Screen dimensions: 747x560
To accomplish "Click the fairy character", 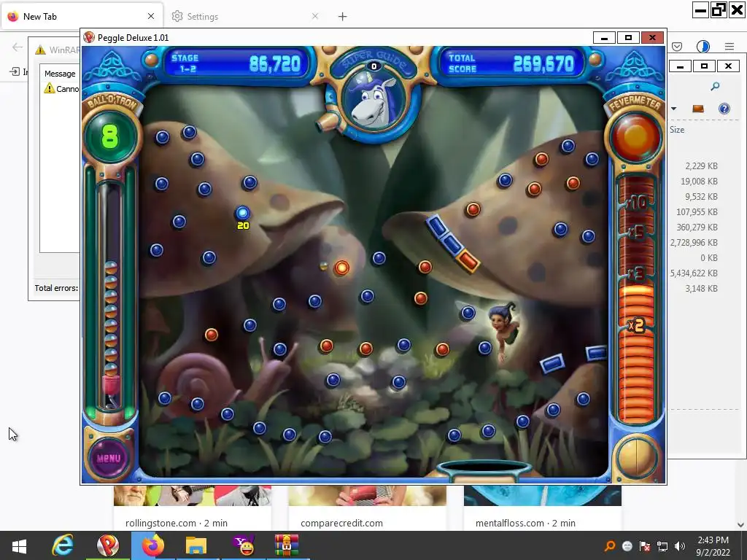I will (503, 331).
